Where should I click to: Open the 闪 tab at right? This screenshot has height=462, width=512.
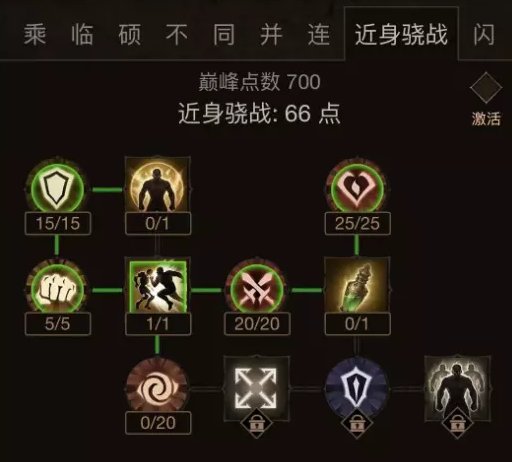[484, 35]
